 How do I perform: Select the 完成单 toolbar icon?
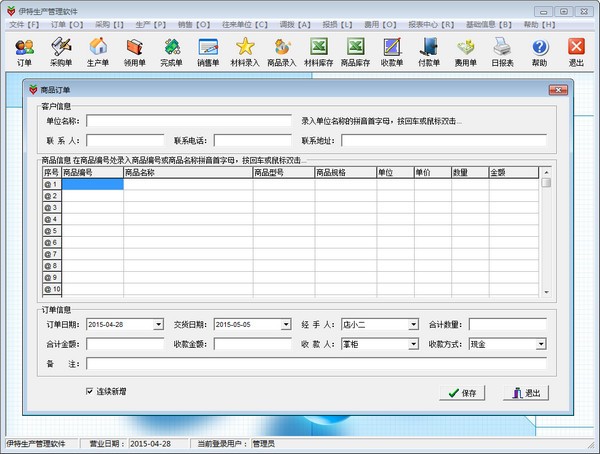171,51
